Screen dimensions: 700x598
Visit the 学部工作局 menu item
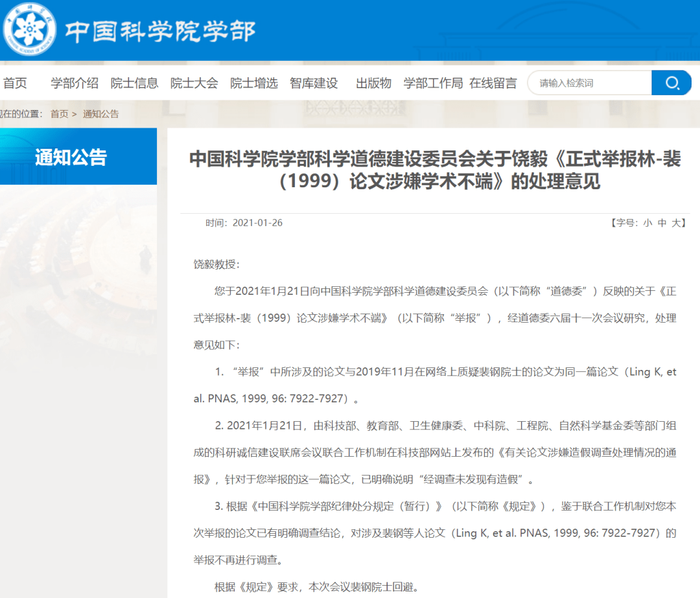(x=433, y=83)
